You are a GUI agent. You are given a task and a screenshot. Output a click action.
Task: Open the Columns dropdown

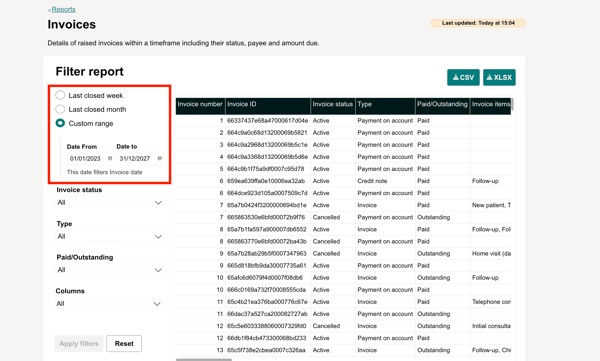pos(109,304)
